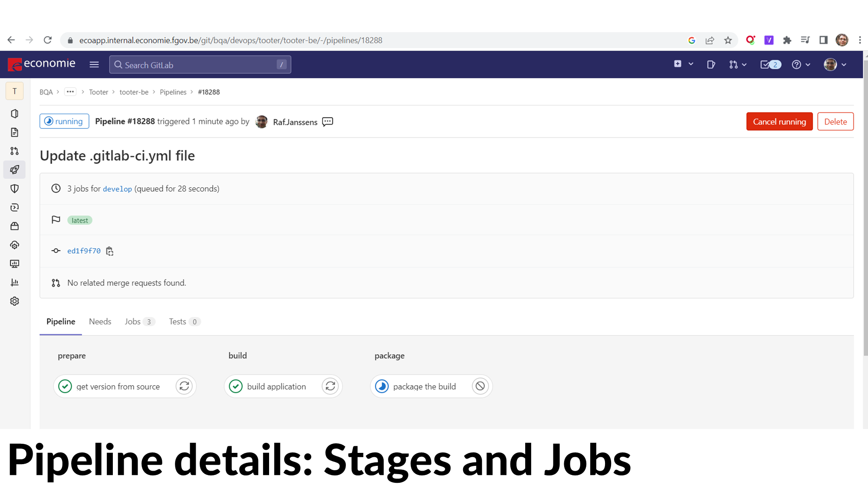Image resolution: width=868 pixels, height=488 pixels.
Task: Switch to the Needs tab
Action: (x=100, y=321)
